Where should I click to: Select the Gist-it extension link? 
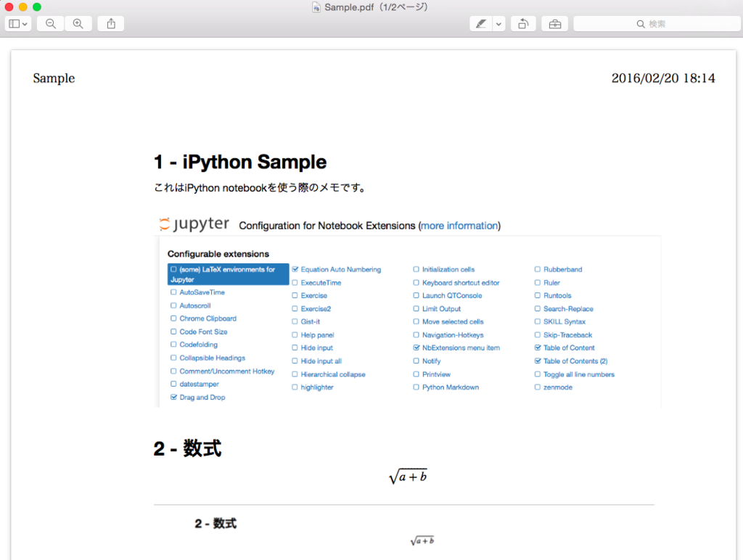(x=310, y=321)
